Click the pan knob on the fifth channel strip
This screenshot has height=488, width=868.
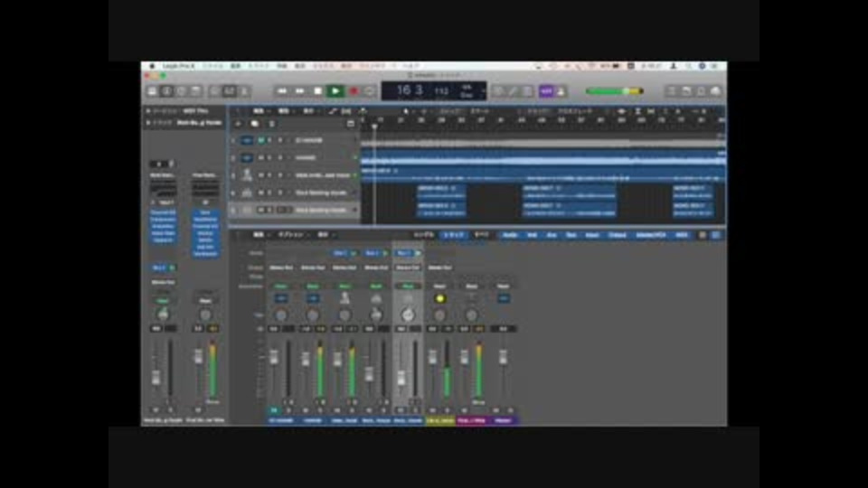pyautogui.click(x=408, y=315)
